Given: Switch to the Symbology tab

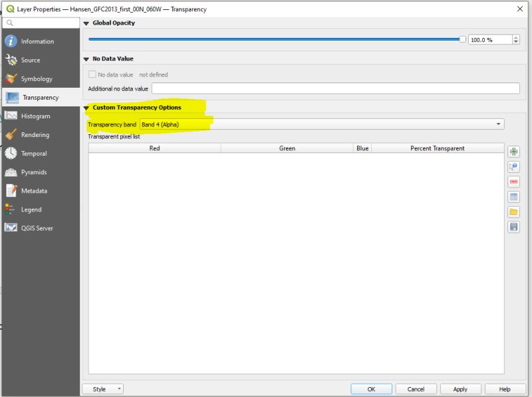Looking at the screenshot, I should click(41, 78).
